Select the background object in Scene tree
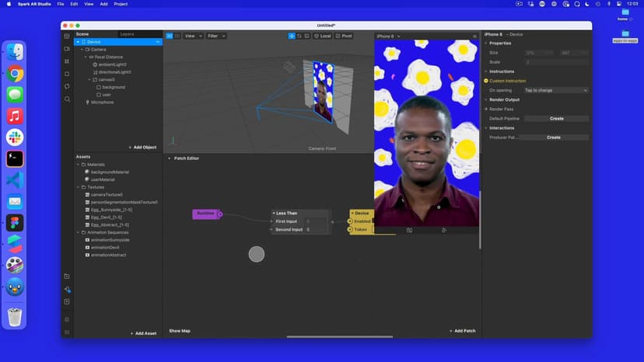 (x=114, y=88)
